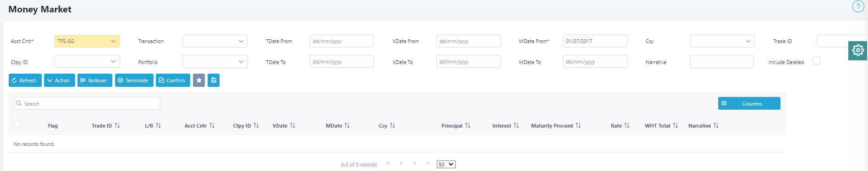Open the settings gear side panel
The height and width of the screenshot is (171, 868).
pyautogui.click(x=858, y=50)
